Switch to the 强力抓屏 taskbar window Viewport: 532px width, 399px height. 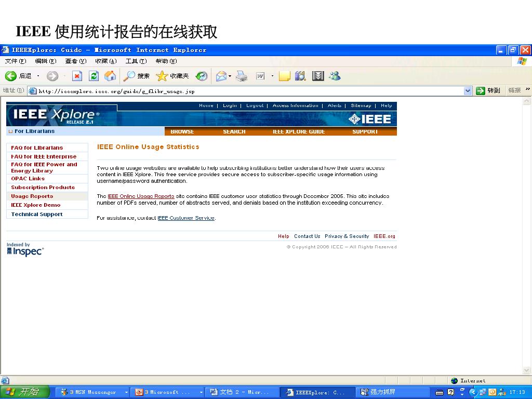[x=393, y=392]
